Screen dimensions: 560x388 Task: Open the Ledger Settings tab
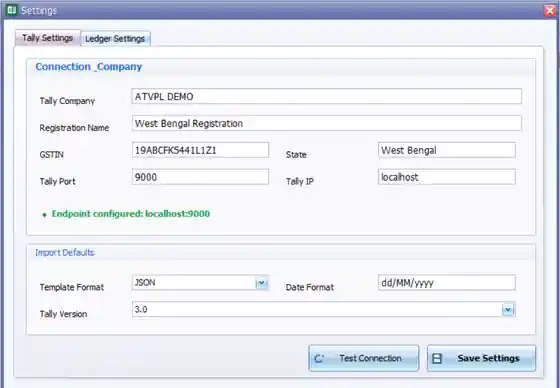[115, 39]
